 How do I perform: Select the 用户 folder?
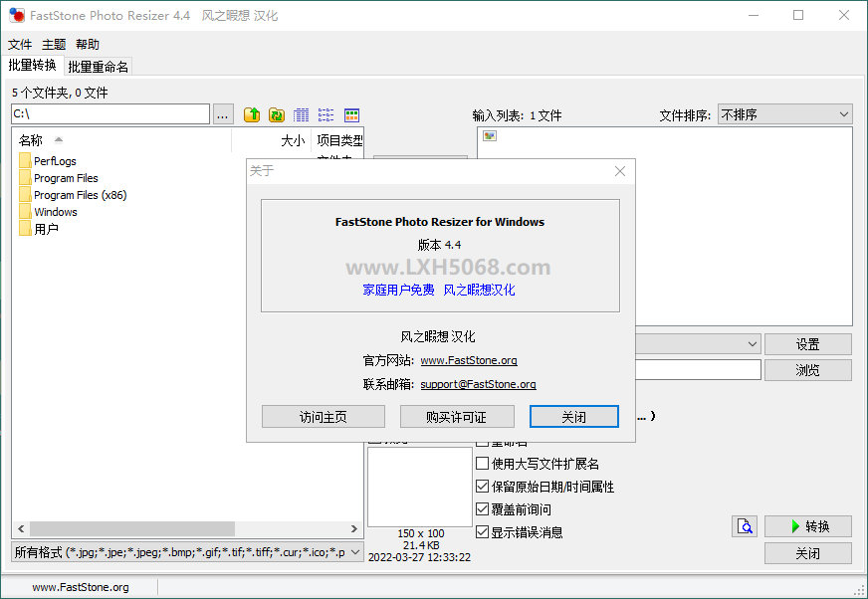point(46,229)
